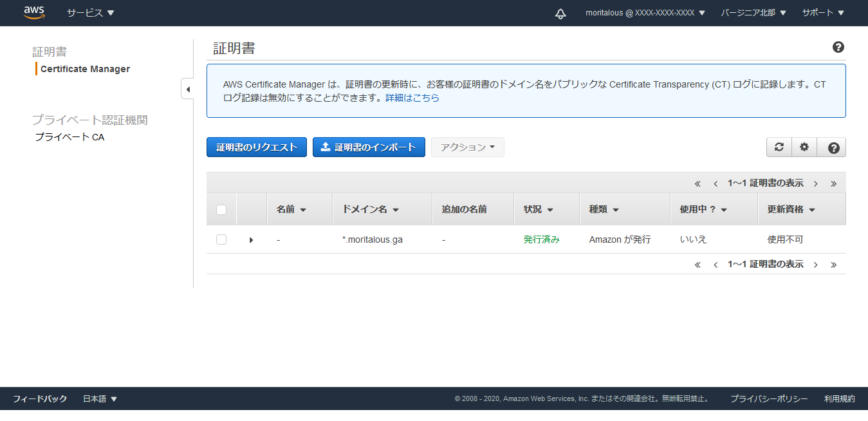
Task: Click the AWS logo home icon
Action: tap(34, 12)
